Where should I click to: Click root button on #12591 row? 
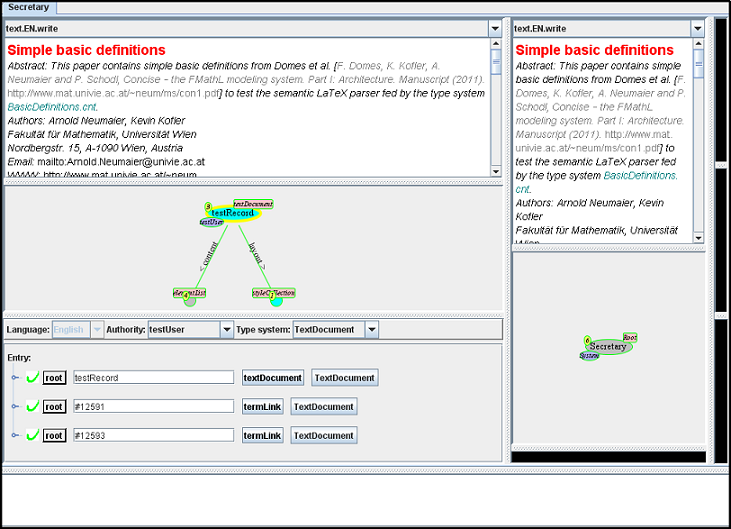point(54,406)
